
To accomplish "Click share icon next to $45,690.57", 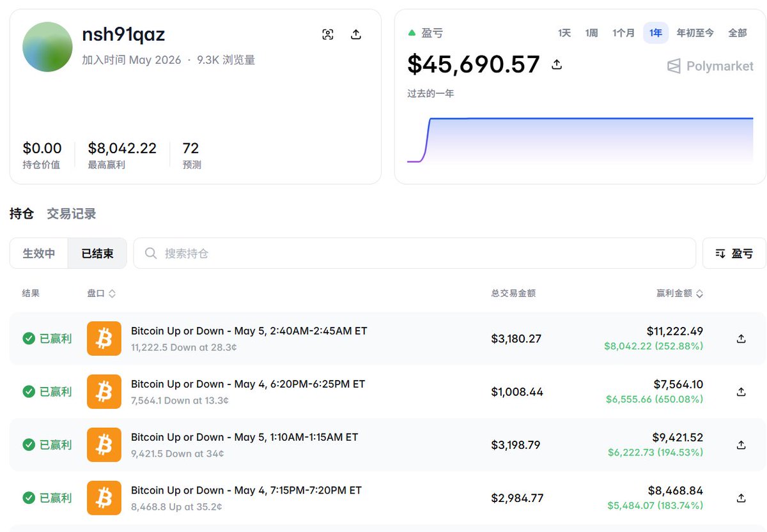I will tap(557, 64).
